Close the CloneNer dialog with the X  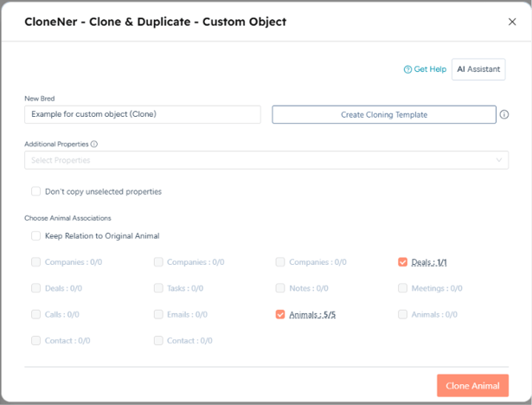click(512, 22)
